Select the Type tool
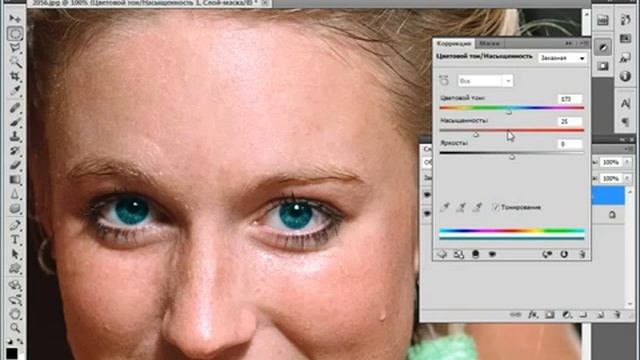 (15, 240)
